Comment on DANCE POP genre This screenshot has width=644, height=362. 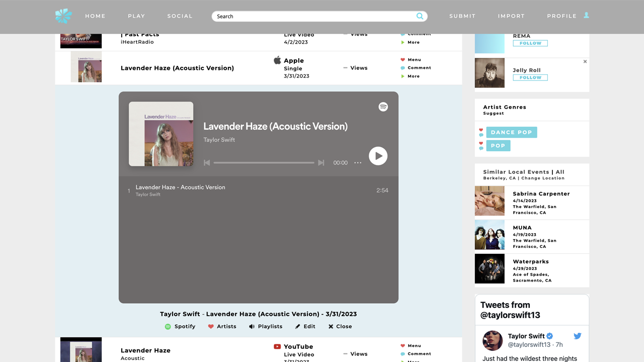tap(481, 135)
